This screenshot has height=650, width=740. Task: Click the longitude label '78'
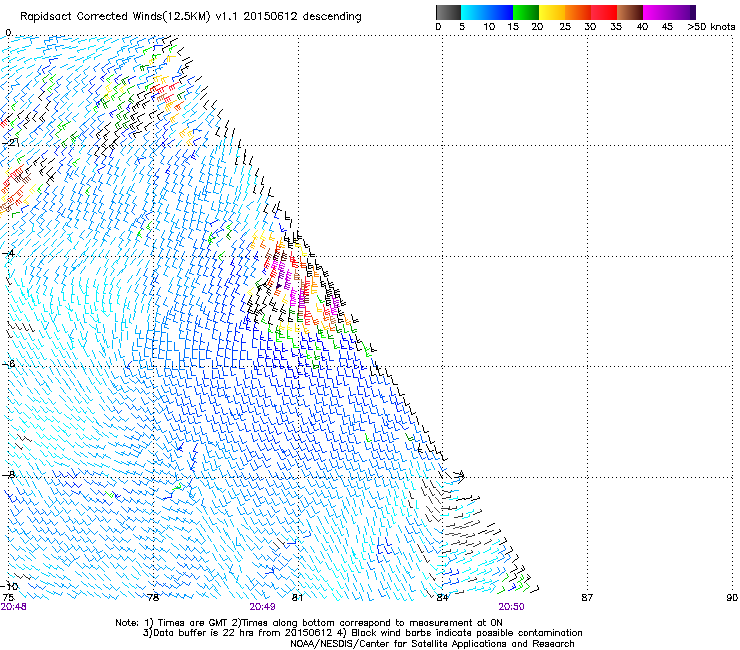coord(153,598)
